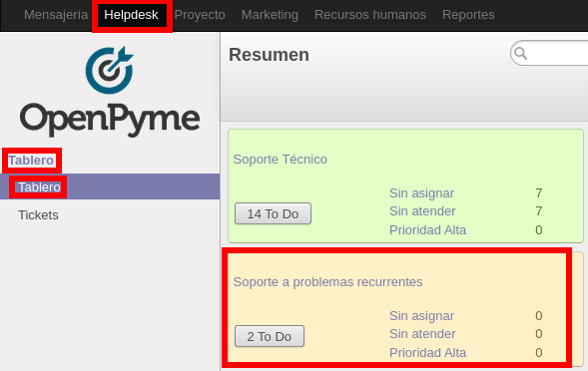Click the 14 To Do button
The height and width of the screenshot is (371, 588).
[273, 213]
